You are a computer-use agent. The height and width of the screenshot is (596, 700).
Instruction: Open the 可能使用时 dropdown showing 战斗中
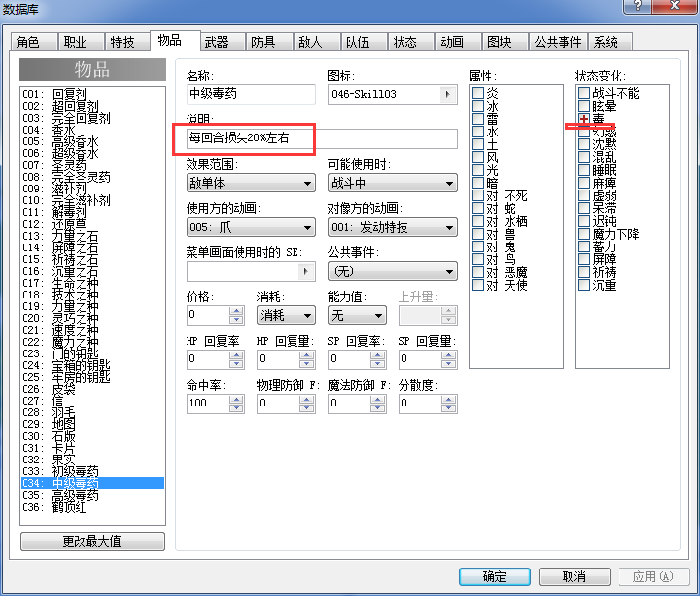click(393, 183)
